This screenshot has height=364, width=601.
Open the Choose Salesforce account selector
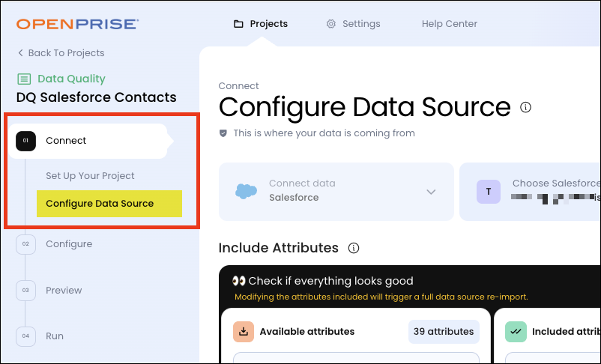(530, 192)
